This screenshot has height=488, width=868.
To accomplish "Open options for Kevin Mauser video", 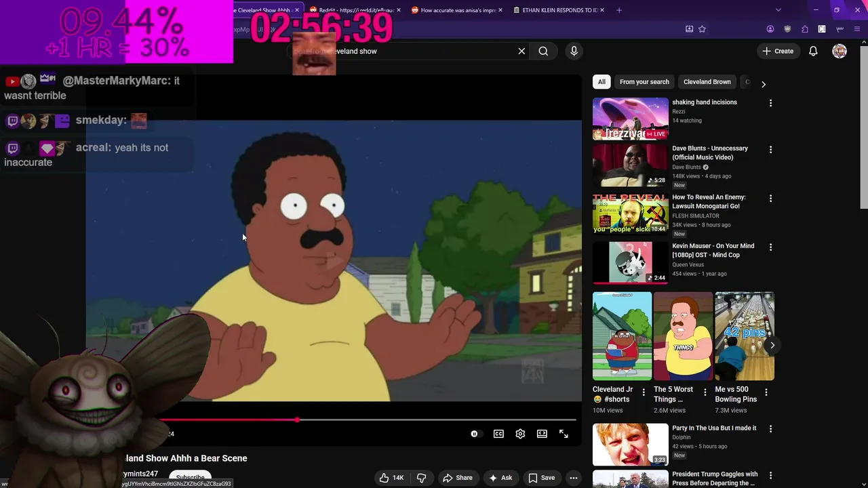I will [770, 247].
